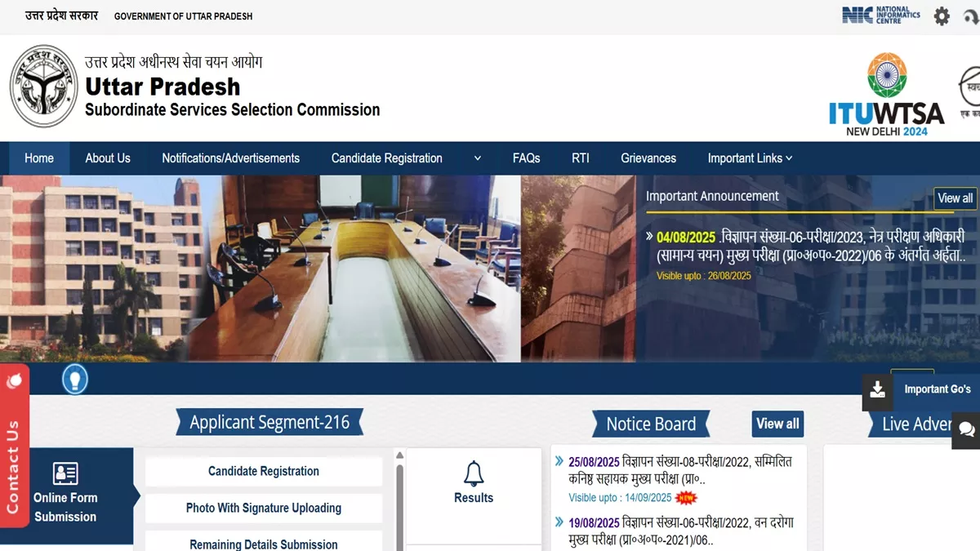Open Photo With Signature Uploading link
The image size is (980, 551).
264,508
